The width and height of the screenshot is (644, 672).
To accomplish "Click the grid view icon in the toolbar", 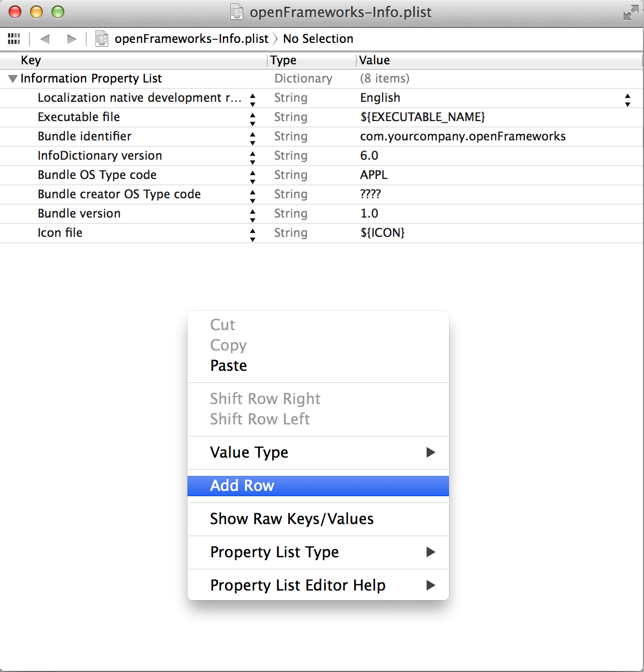I will [14, 39].
